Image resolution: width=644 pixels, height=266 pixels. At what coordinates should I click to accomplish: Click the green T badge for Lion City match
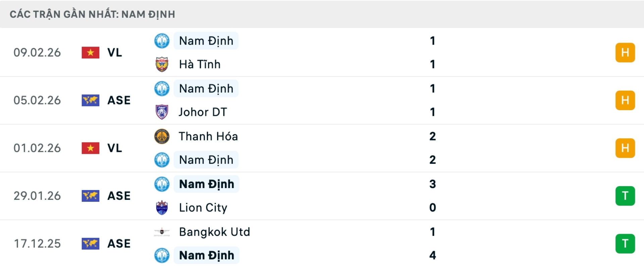[625, 196]
